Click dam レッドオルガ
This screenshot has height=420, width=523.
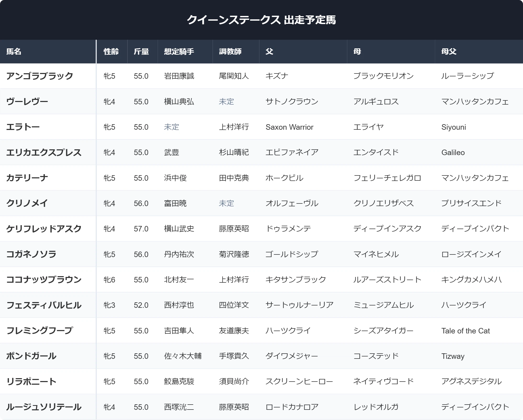pyautogui.click(x=376, y=407)
